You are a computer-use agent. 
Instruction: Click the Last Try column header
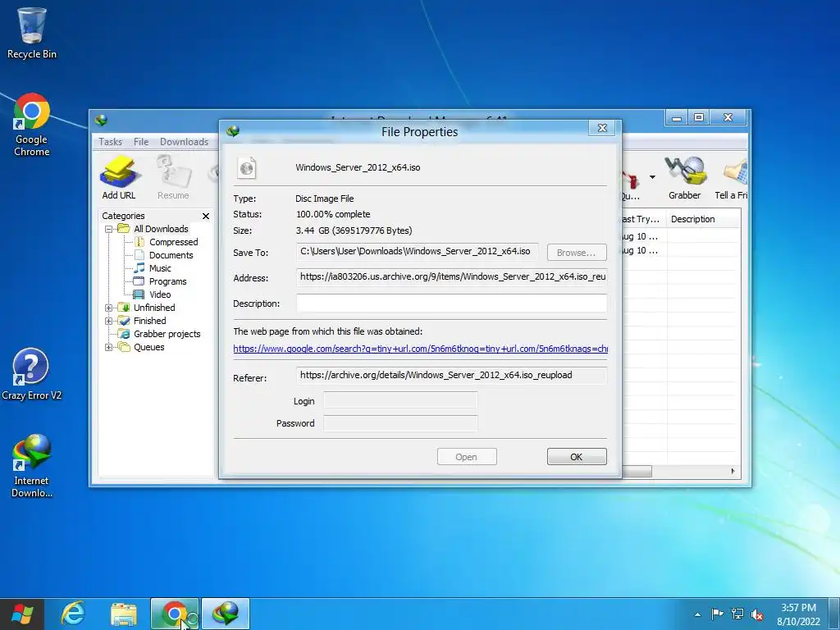pos(643,219)
